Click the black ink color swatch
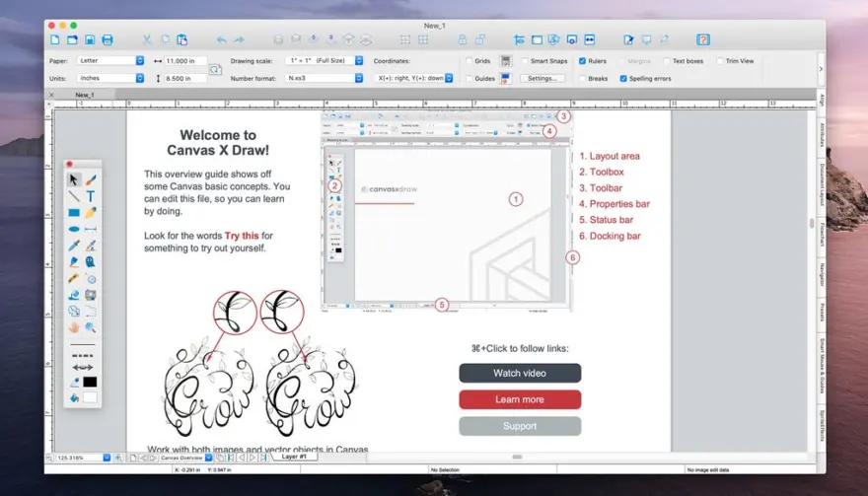The width and height of the screenshot is (868, 496). click(90, 382)
